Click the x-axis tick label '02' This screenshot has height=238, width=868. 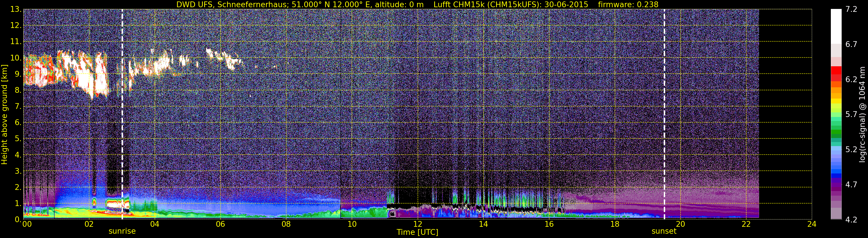tap(89, 224)
